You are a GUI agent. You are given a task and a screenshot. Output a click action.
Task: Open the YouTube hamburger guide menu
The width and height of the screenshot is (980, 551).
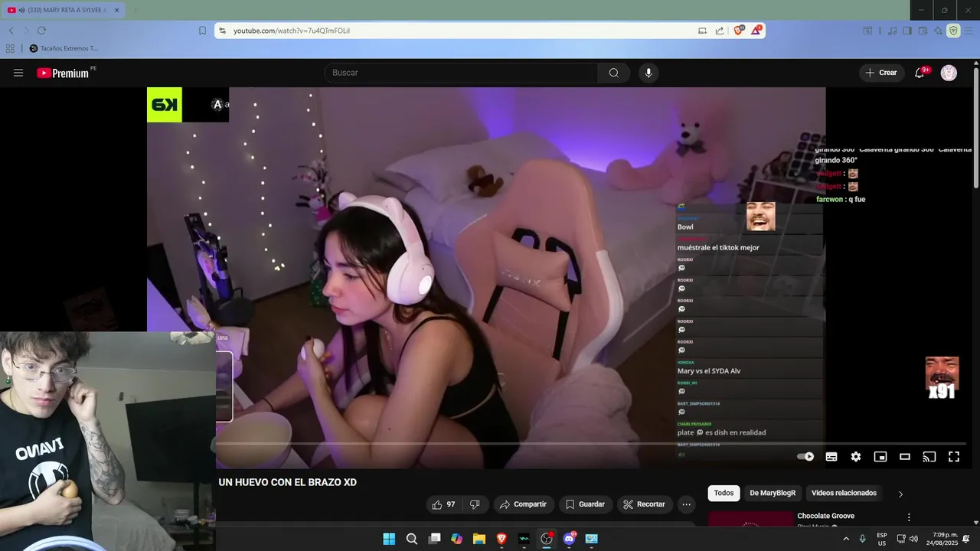[18, 73]
